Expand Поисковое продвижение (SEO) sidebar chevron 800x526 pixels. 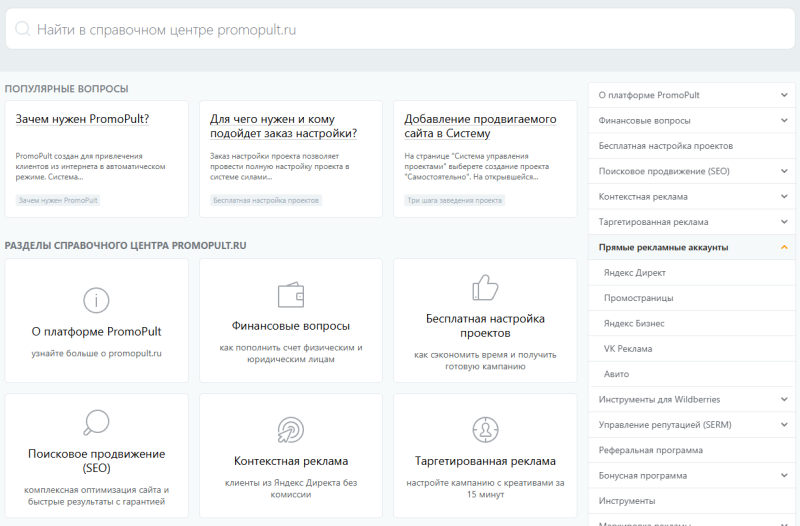(x=784, y=171)
